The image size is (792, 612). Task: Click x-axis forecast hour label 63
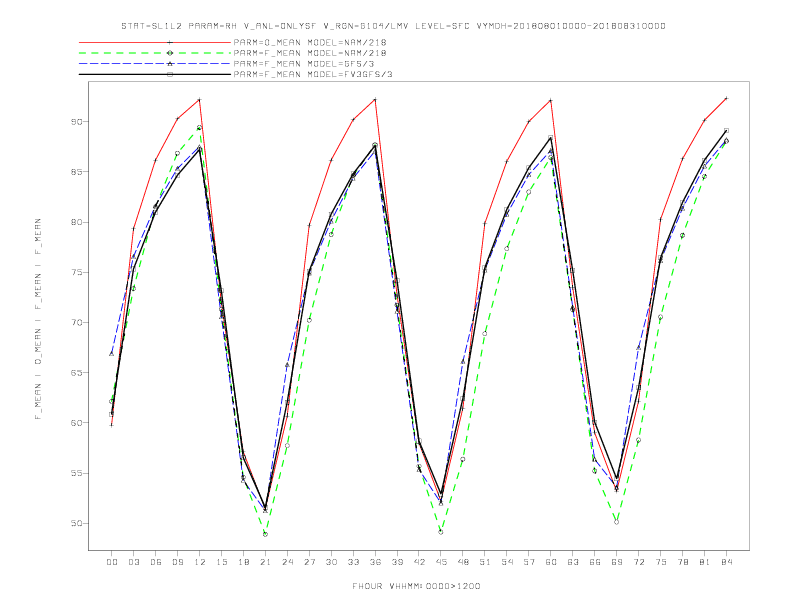point(573,562)
